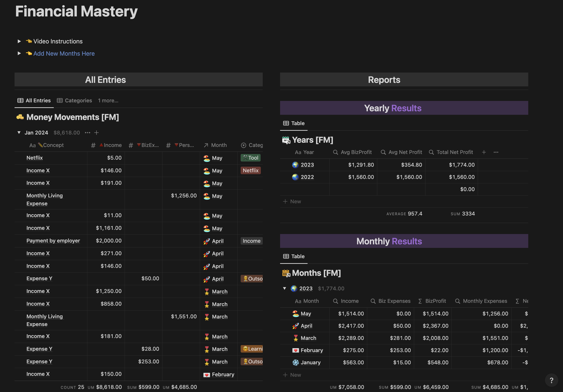
Task: Collapse the 2023 group in Months table
Action: (x=285, y=288)
